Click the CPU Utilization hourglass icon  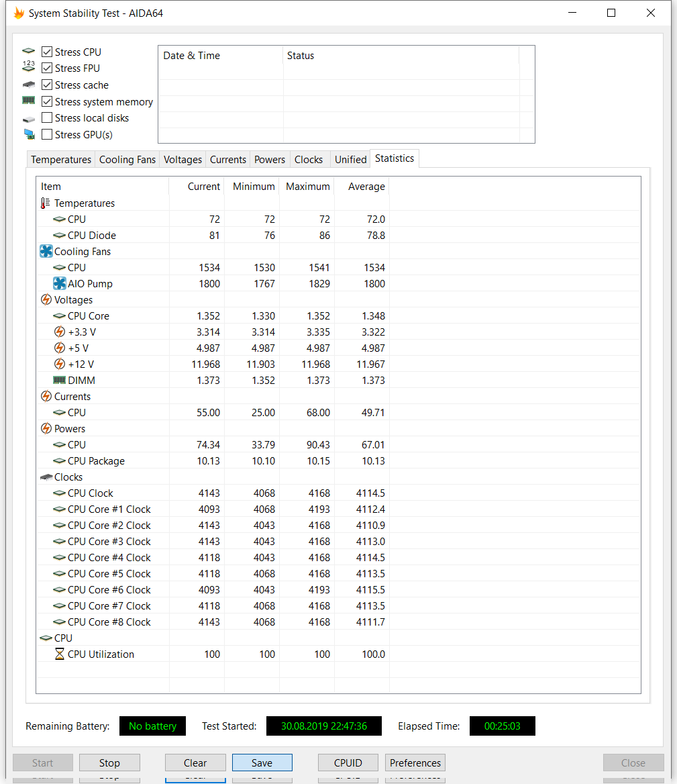tap(60, 654)
